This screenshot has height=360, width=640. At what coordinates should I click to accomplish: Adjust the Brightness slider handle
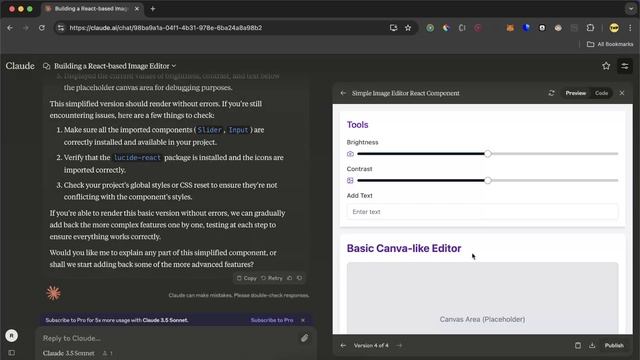[x=488, y=154]
